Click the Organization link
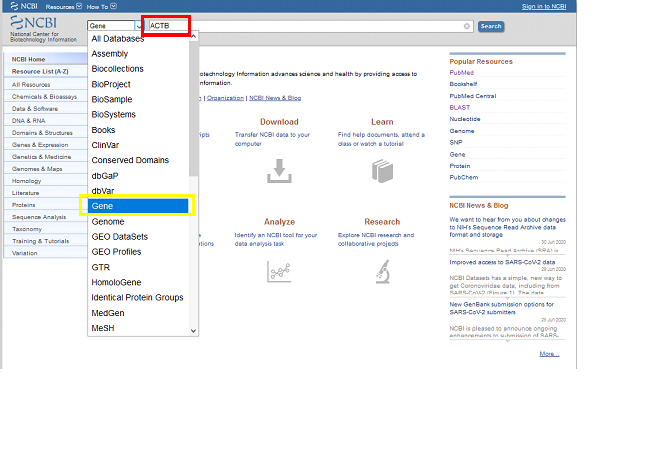 pos(225,98)
